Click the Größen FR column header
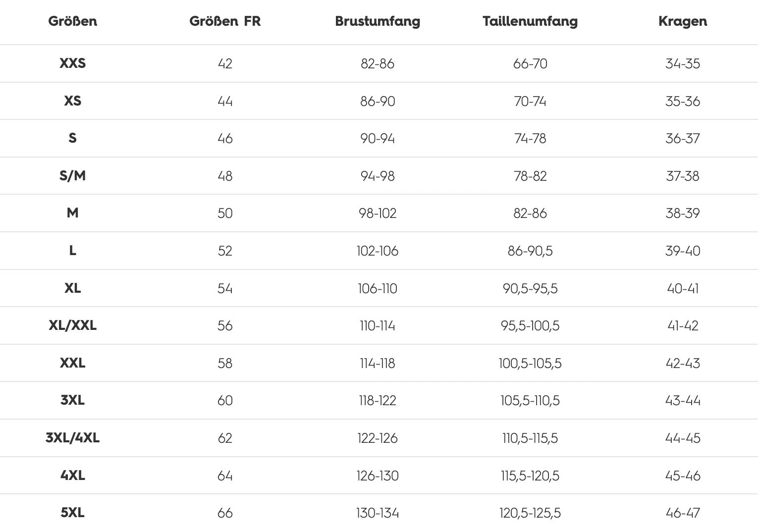Screen dimensions: 760x532 pyautogui.click(x=225, y=21)
